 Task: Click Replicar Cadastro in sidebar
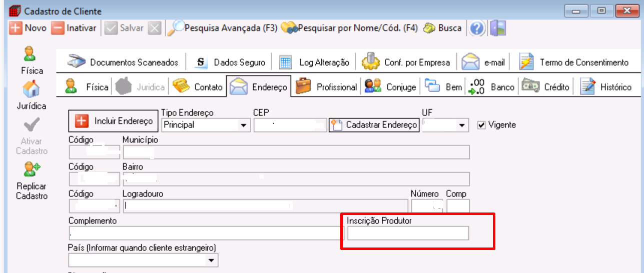pos(32,181)
